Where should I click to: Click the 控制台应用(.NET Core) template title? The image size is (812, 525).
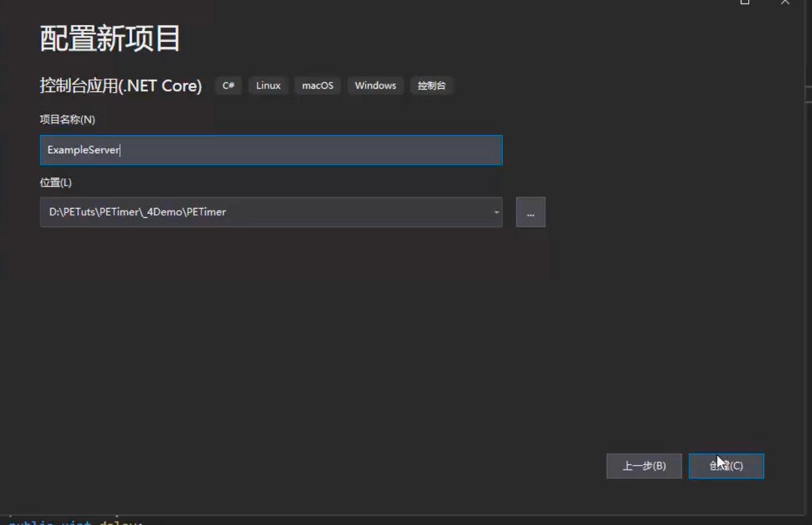121,86
